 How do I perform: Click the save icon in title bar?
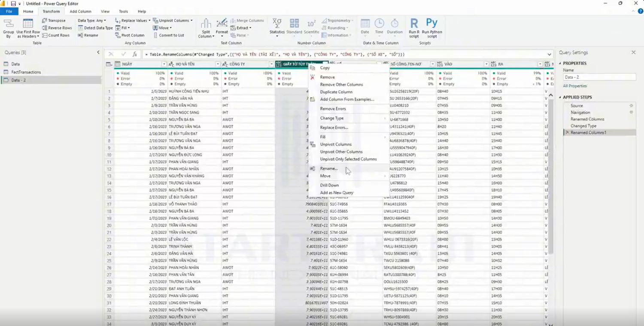pos(13,3)
